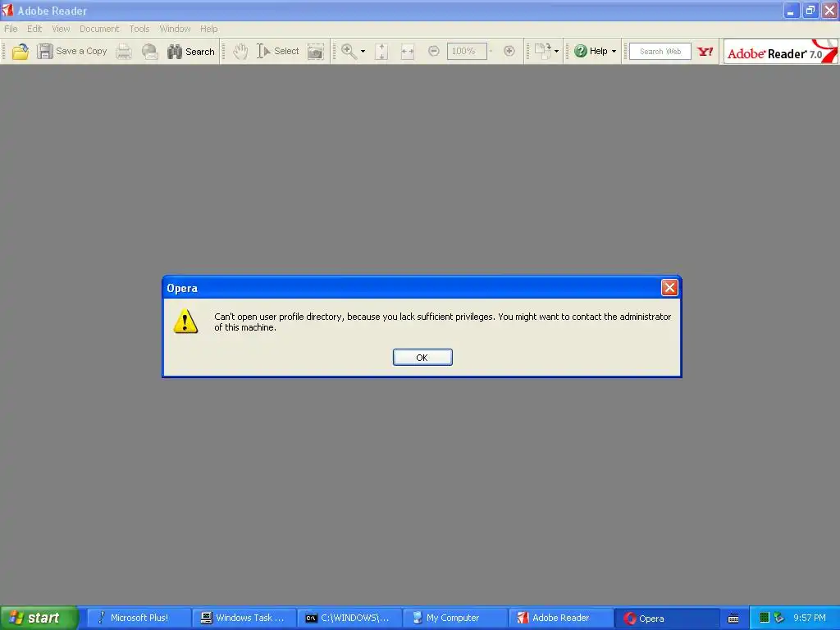This screenshot has height=630, width=840.
Task: Switch to Opera taskbar button
Action: pos(665,619)
